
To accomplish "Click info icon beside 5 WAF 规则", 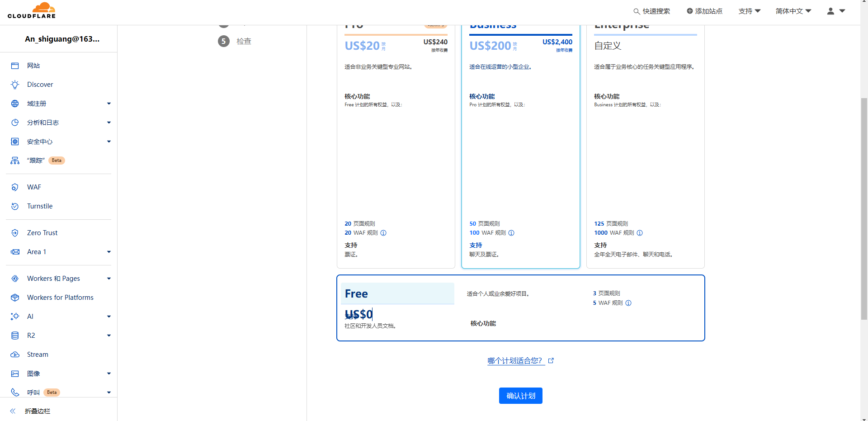I will [628, 303].
